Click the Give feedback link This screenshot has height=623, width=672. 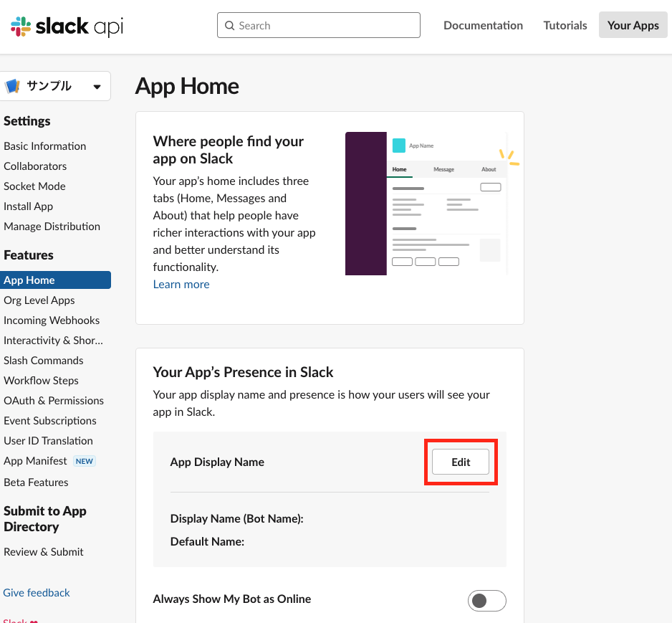tap(37, 593)
